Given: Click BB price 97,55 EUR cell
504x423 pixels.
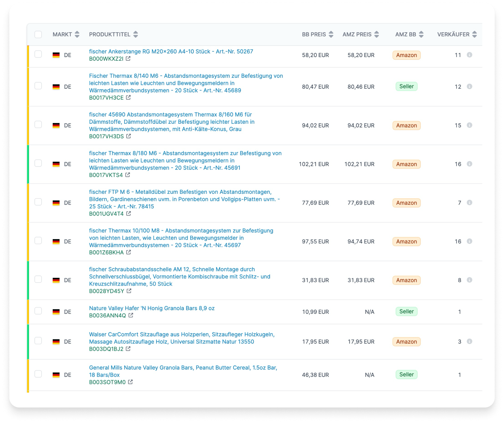Looking at the screenshot, I should (315, 242).
